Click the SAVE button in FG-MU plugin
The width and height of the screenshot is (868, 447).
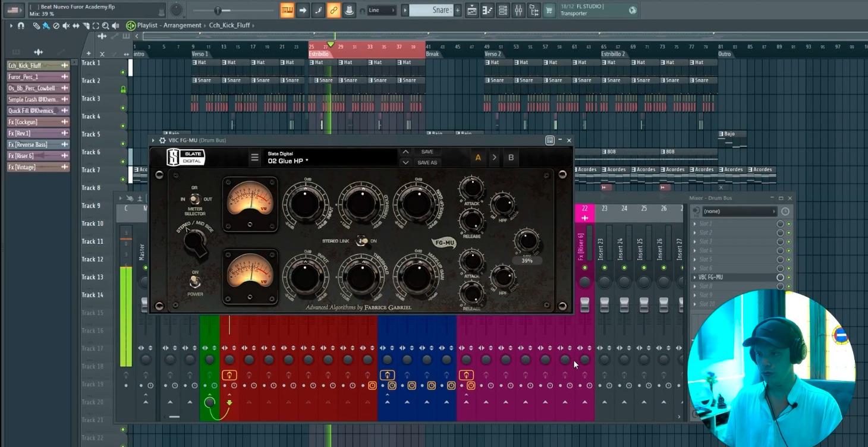tap(427, 152)
